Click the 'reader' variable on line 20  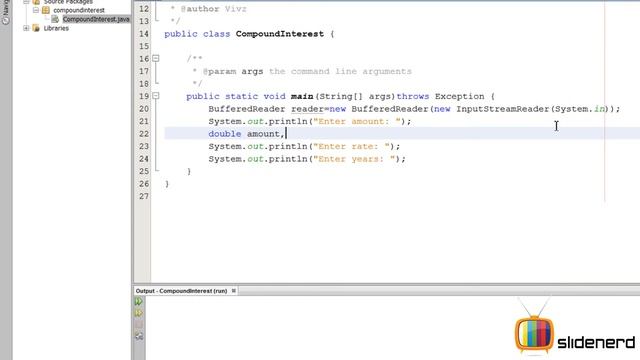(x=307, y=109)
